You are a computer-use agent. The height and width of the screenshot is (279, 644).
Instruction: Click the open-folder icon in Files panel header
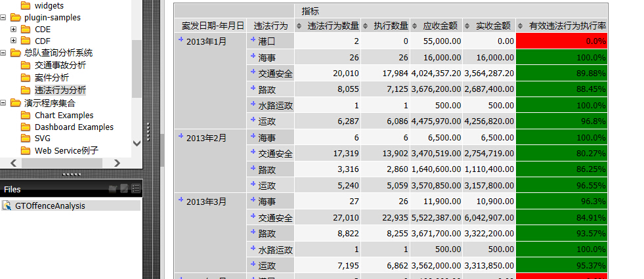pyautogui.click(x=112, y=189)
